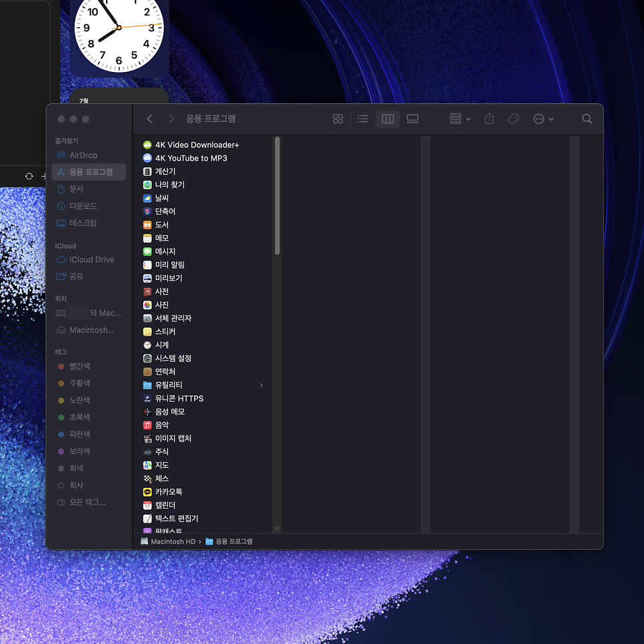Click Macintosh HD in the path bar
The width and height of the screenshot is (644, 644).
tap(168, 542)
